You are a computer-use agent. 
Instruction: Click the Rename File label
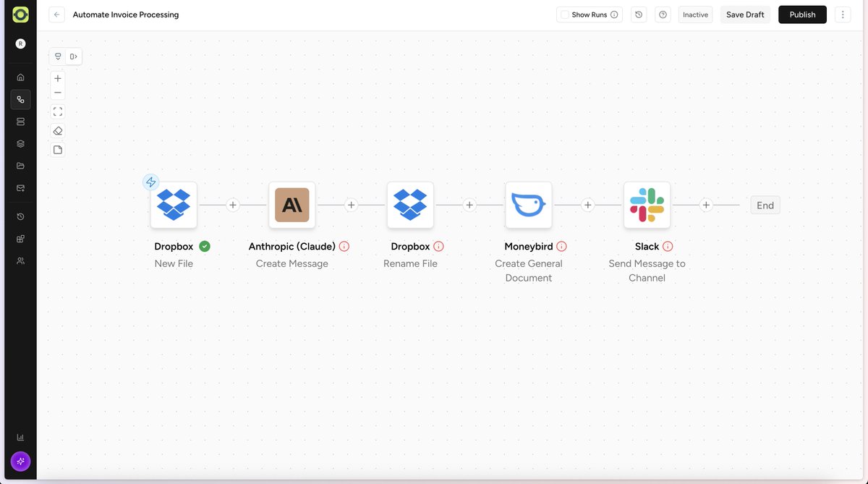pyautogui.click(x=410, y=263)
